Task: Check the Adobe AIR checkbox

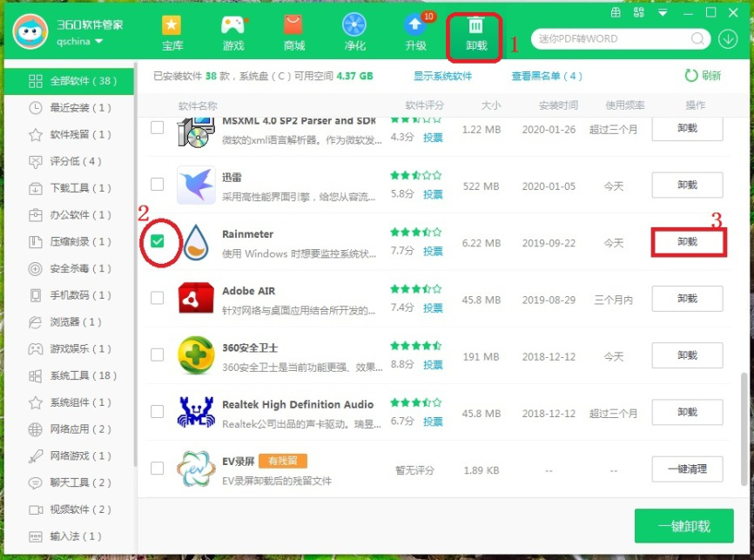Action: click(158, 299)
